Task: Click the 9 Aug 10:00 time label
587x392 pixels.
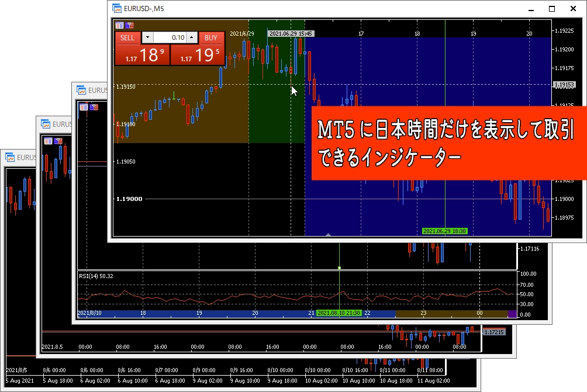Action: coord(245,381)
